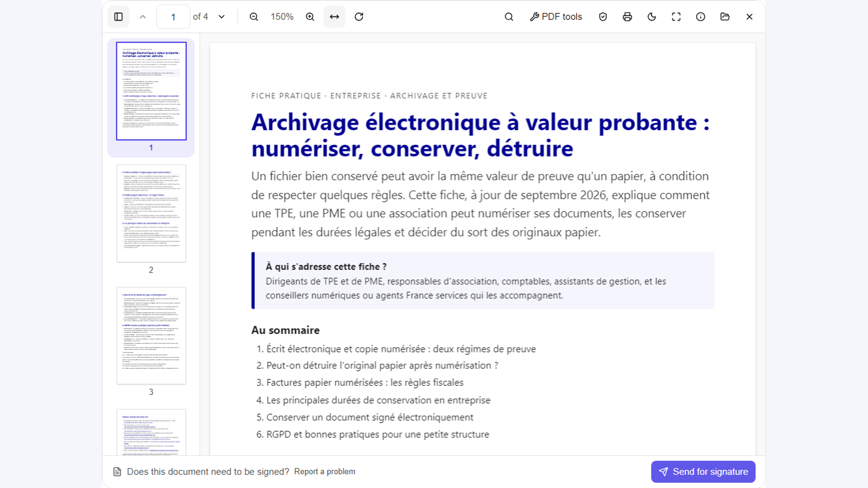Select page 2 thumbnail
Screen dimensions: 868x488
[151, 213]
